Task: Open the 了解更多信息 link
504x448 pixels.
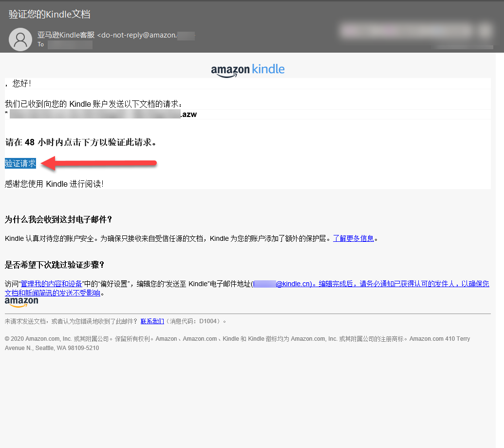Action: 354,238
